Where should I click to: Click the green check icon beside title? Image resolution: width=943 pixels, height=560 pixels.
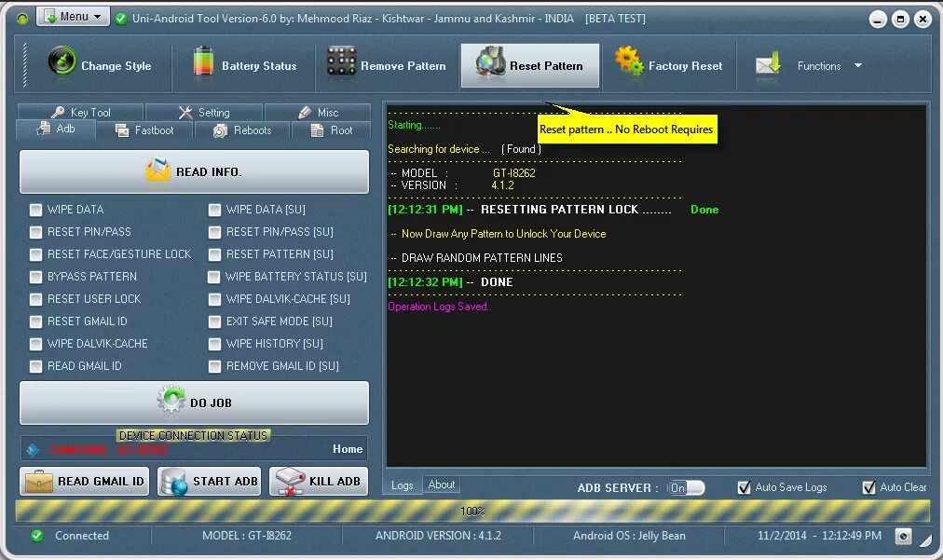[x=121, y=19]
